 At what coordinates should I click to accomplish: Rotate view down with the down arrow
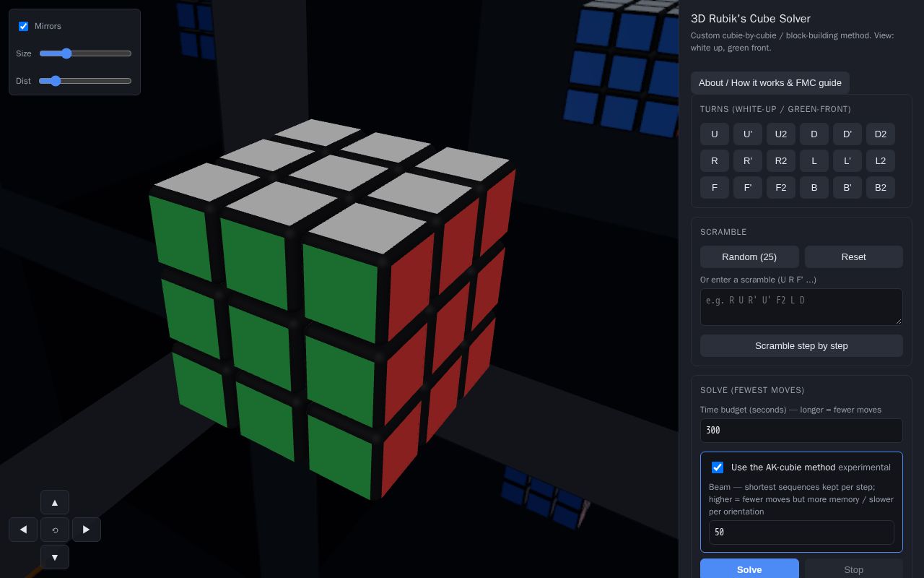(55, 557)
